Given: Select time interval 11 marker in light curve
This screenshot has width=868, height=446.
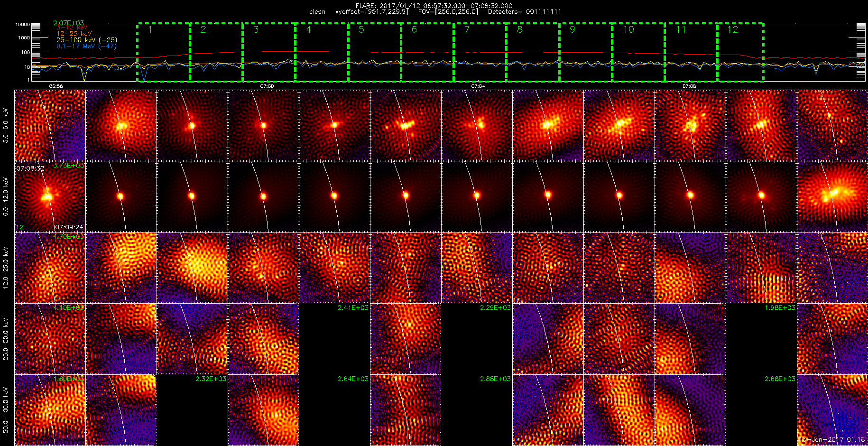Looking at the screenshot, I should click(681, 29).
